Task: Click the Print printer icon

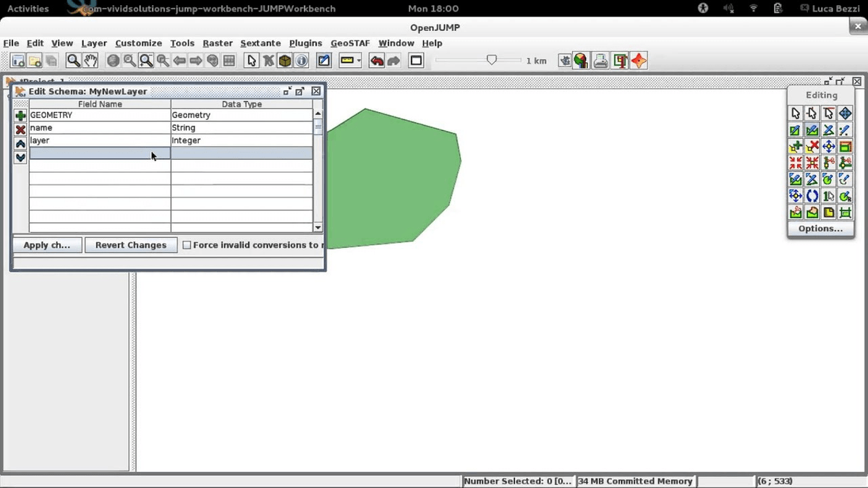Action: [x=600, y=61]
